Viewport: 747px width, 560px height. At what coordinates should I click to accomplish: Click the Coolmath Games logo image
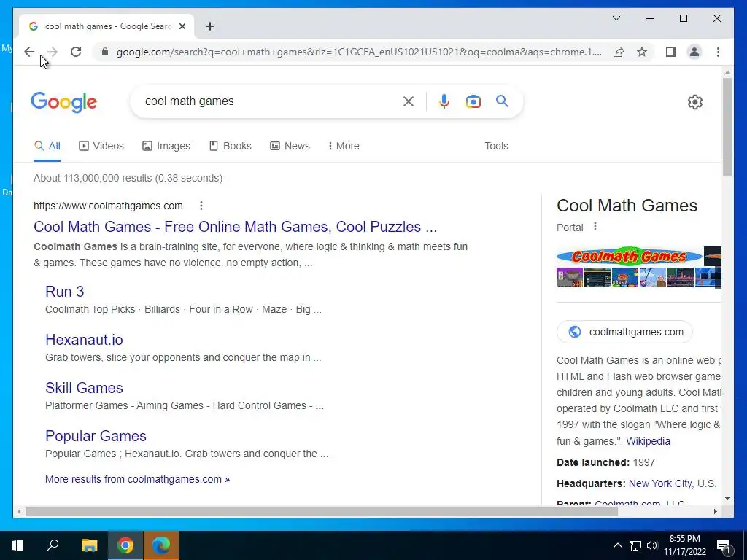tap(629, 256)
